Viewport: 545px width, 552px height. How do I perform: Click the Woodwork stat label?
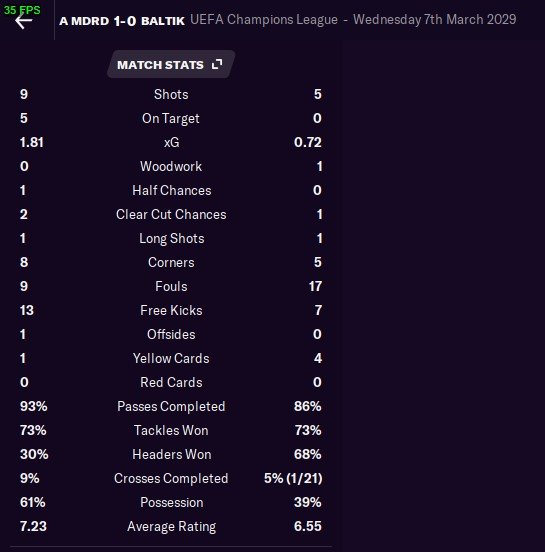tap(171, 167)
